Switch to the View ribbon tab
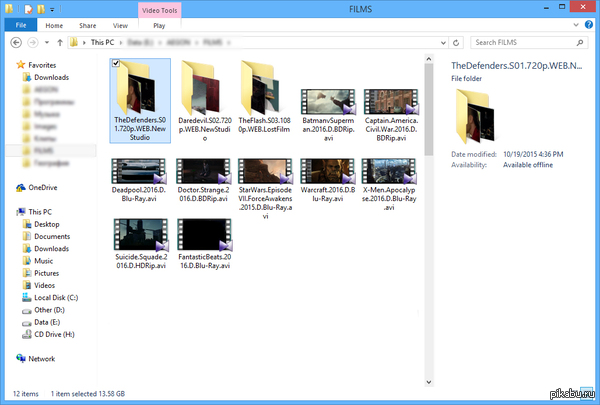 (x=120, y=26)
